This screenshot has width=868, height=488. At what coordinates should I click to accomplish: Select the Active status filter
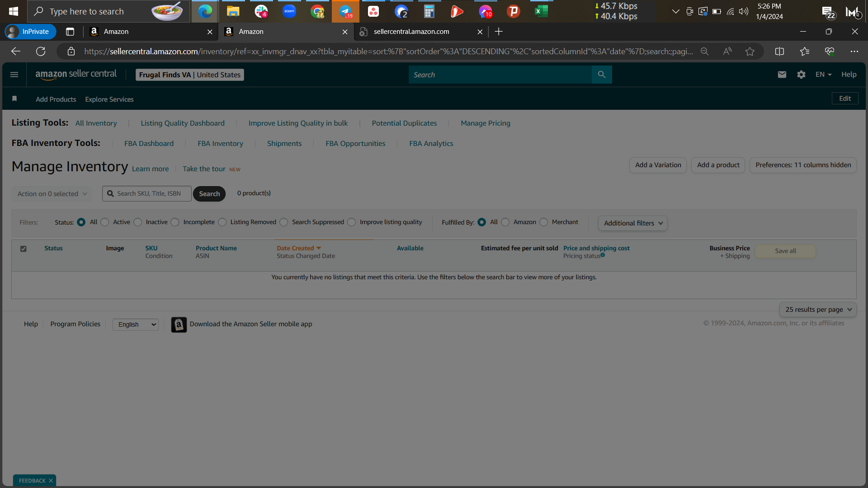105,222
